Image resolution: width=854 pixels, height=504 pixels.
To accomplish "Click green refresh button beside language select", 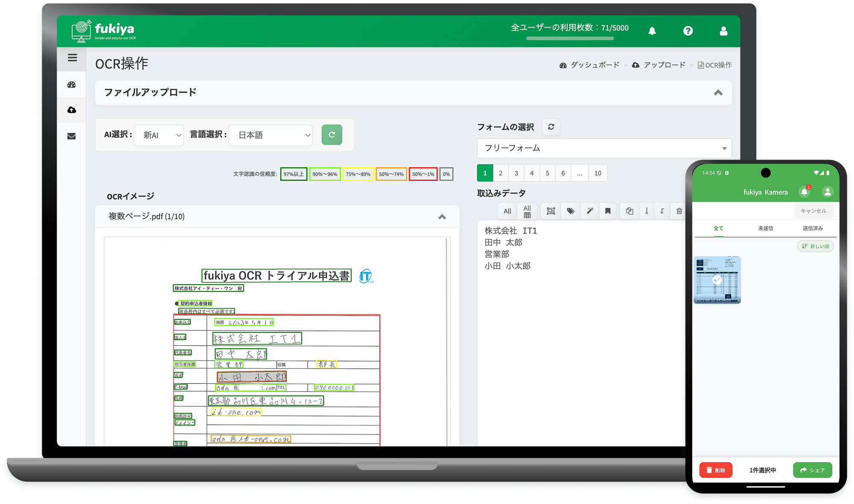I will pos(332,135).
